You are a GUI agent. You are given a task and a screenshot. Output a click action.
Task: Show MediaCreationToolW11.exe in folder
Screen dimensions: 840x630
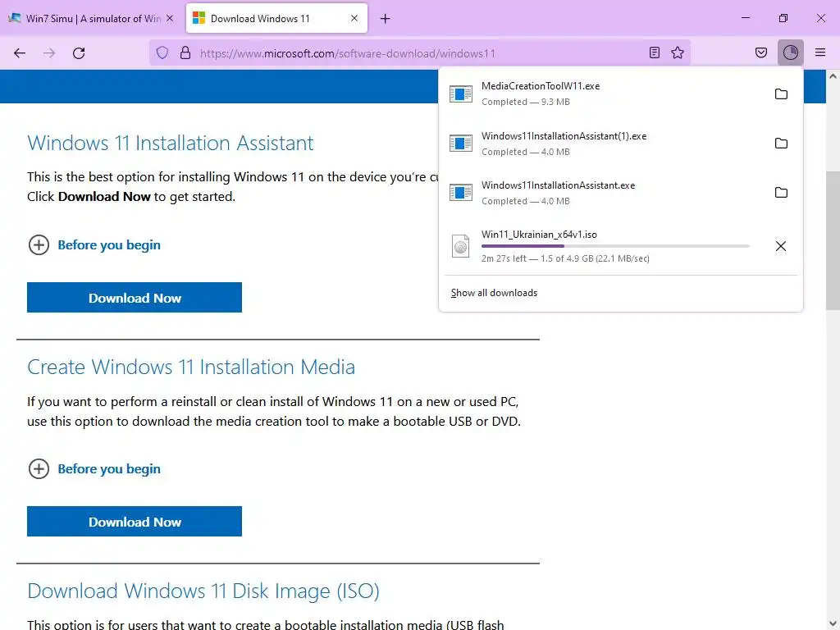[x=781, y=94]
